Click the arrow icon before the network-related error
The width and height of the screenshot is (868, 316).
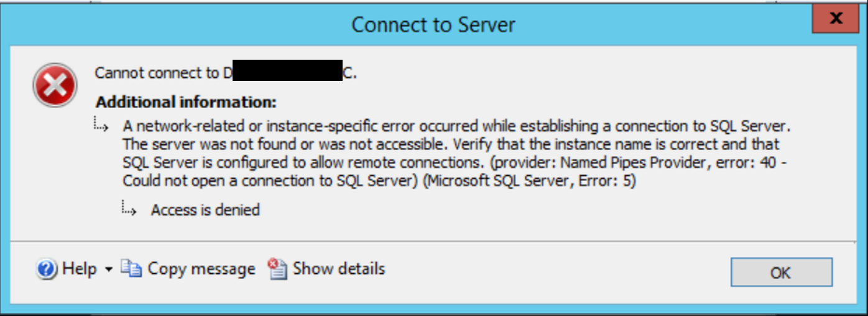coord(101,125)
